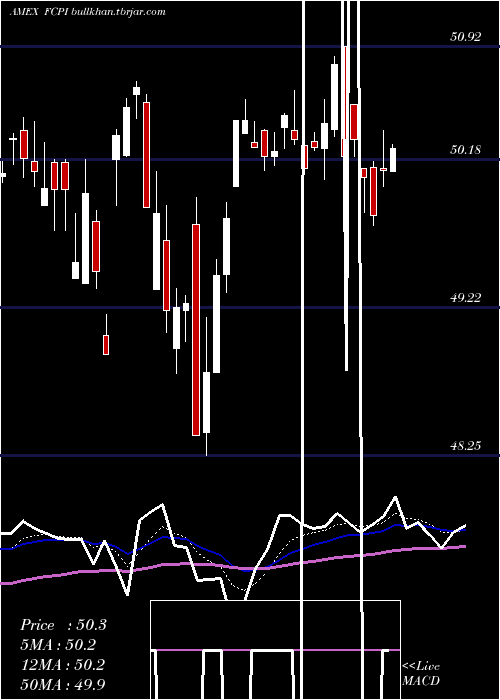
Task: Click the AMEX FCPI chart title text
Action: [87, 12]
